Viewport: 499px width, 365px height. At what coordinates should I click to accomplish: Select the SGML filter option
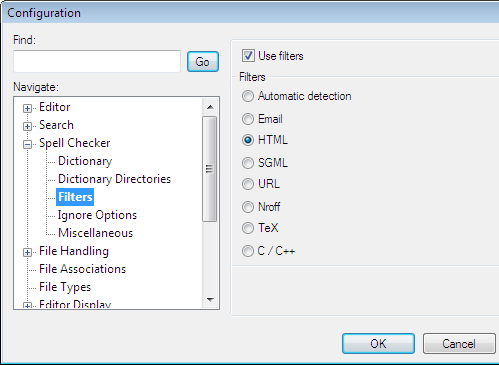(x=248, y=163)
